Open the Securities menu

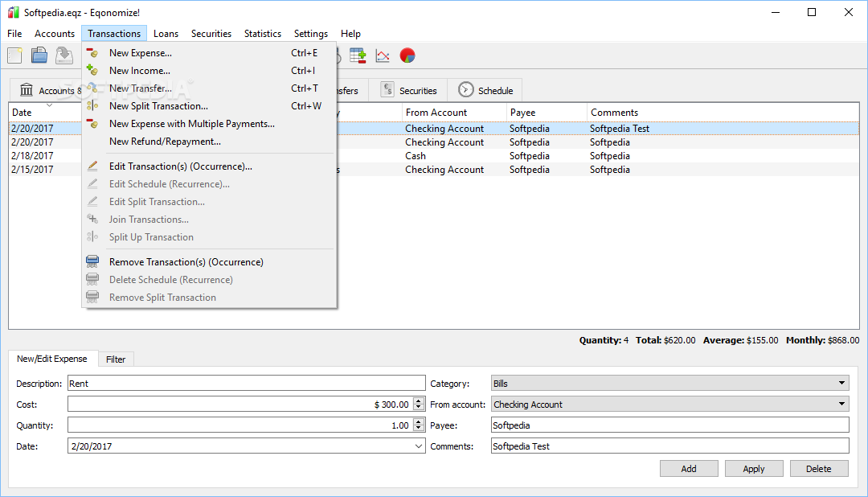click(x=211, y=34)
